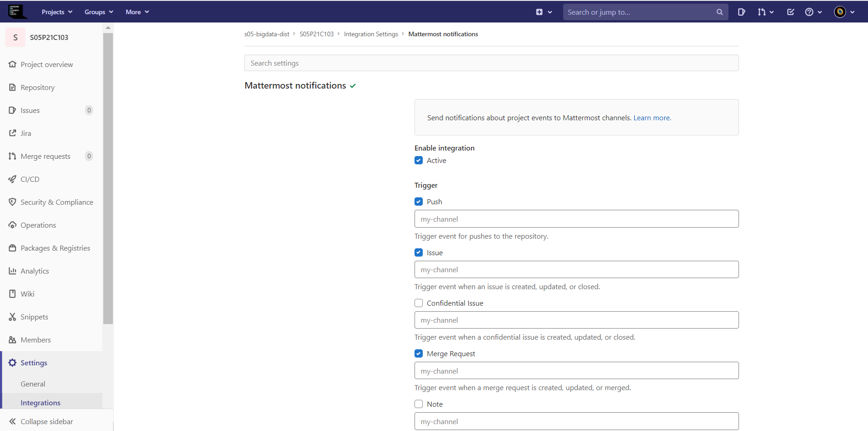The image size is (868, 431).
Task: Click the Search settings field
Action: pos(491,63)
